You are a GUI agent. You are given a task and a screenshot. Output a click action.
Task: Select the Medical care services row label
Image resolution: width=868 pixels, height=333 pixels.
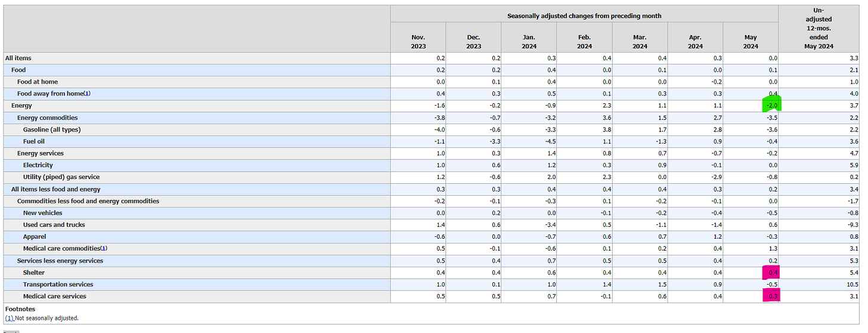(55, 297)
